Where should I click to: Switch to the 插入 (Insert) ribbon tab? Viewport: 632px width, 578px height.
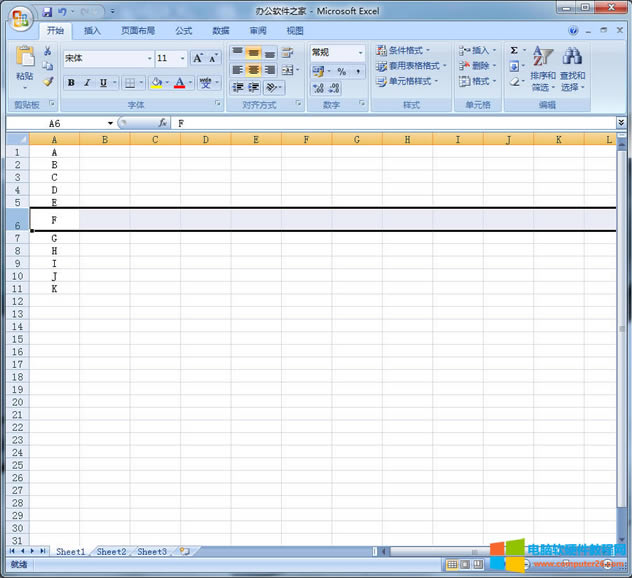(x=92, y=31)
